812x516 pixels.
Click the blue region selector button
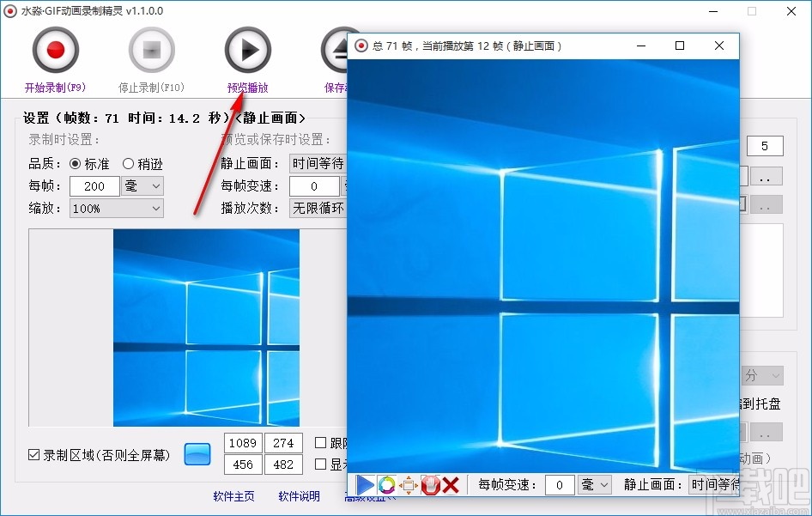point(197,454)
